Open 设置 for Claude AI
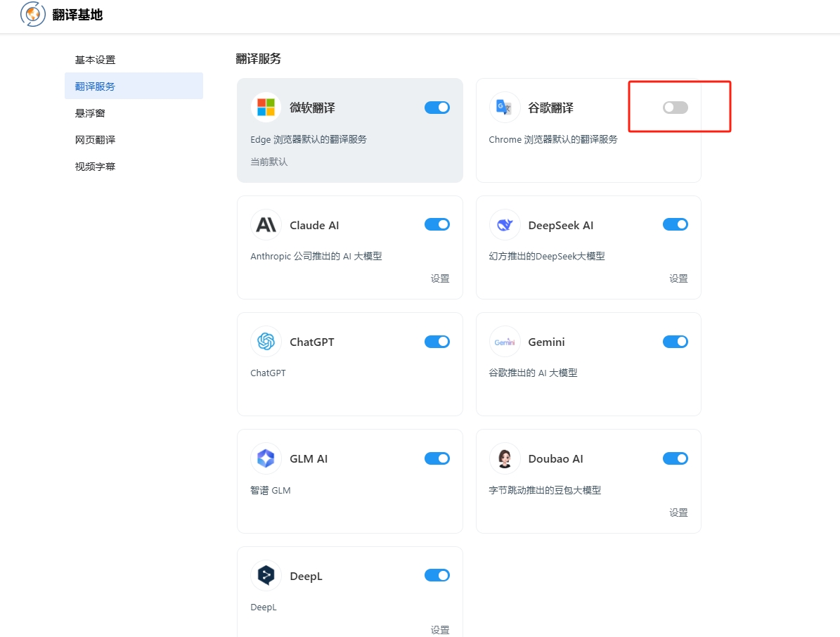 [x=440, y=278]
